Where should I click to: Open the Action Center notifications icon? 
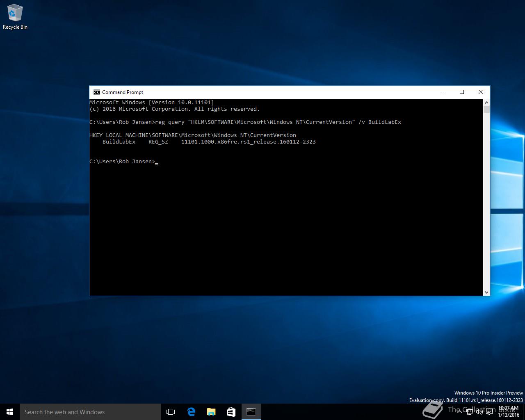point(489,412)
